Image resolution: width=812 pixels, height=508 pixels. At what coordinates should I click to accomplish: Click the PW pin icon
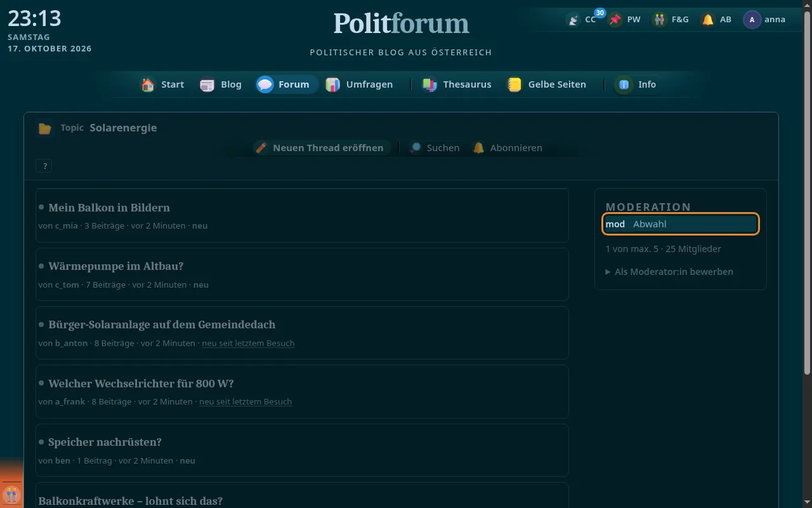pos(615,20)
